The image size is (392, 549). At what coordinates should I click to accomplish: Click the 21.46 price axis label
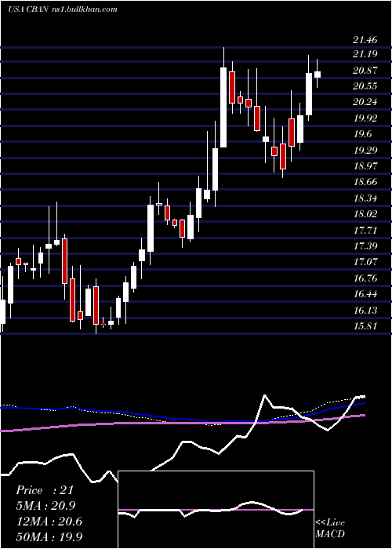click(365, 40)
